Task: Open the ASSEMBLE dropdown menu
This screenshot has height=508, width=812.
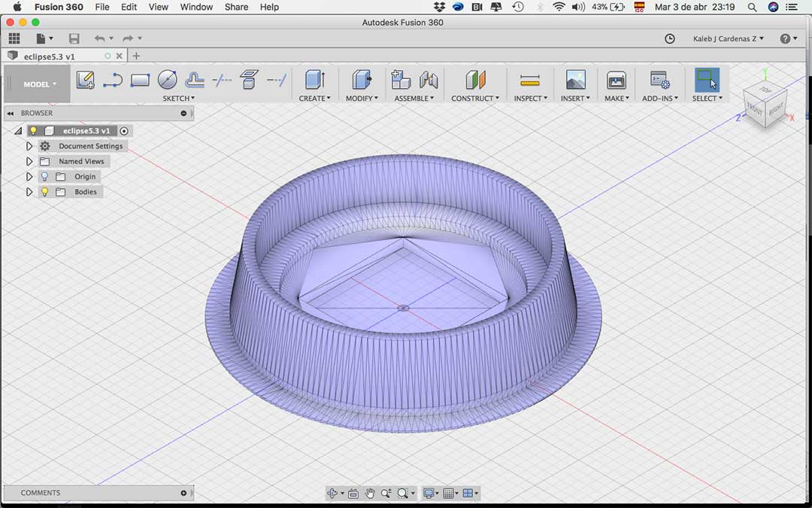Action: [414, 98]
